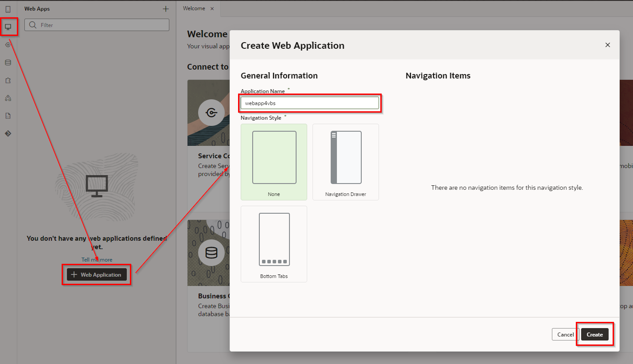Select the Web Apps monitor icon
The image size is (633, 364).
coord(8,27)
